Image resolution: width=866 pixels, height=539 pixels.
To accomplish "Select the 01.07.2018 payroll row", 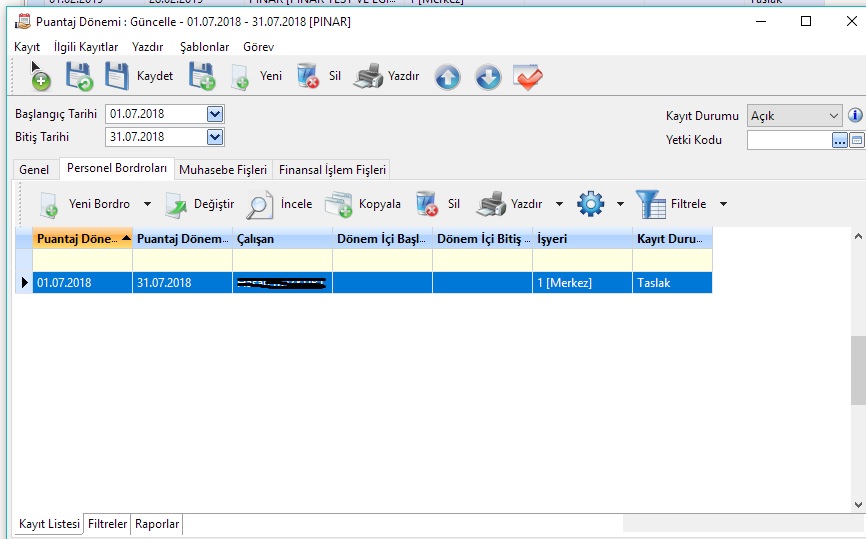I will pyautogui.click(x=80, y=283).
